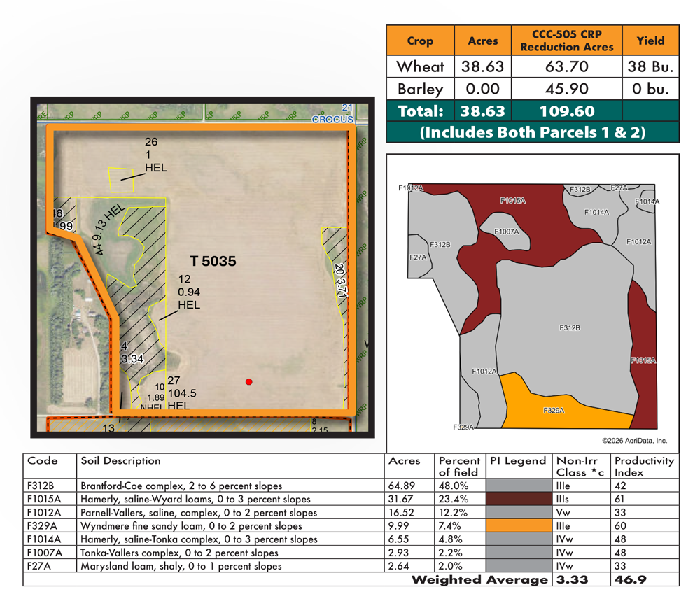This screenshot has width=700, height=594.
Task: Click the Barley acres value 0.00
Action: click(x=482, y=90)
